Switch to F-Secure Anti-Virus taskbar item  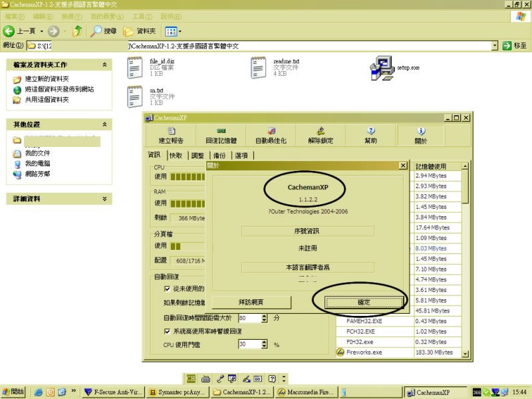pos(114,392)
